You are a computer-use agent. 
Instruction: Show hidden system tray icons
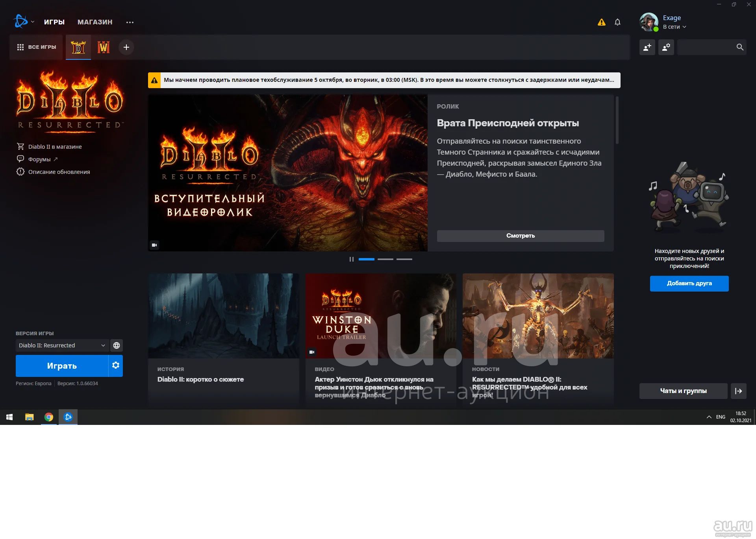[709, 417]
